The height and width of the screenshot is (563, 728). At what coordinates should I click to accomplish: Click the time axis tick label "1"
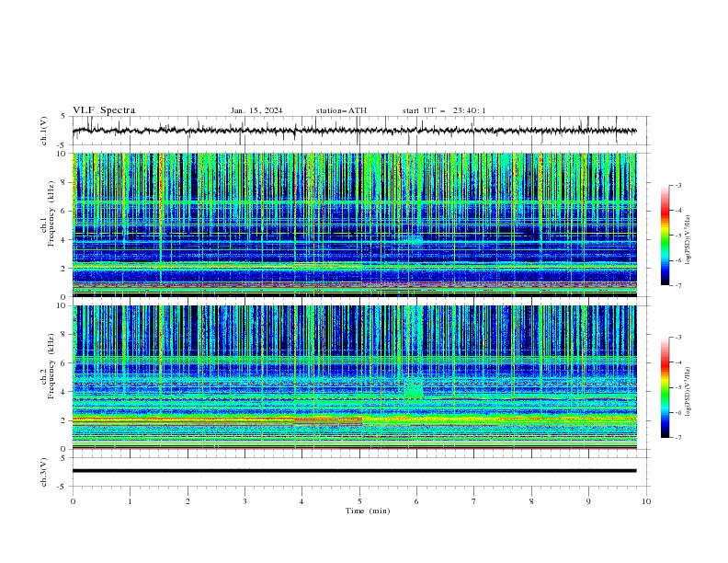click(x=130, y=501)
